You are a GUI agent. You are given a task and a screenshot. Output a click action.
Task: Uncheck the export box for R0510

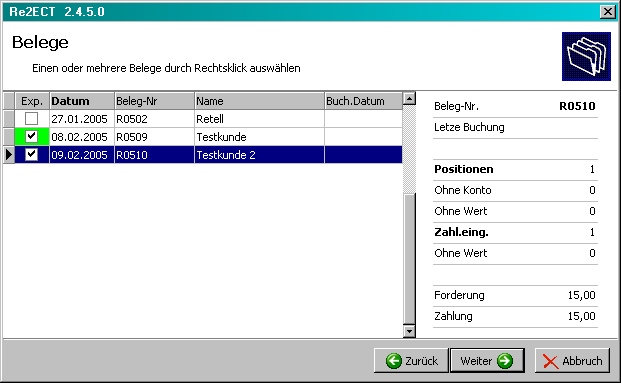31,154
